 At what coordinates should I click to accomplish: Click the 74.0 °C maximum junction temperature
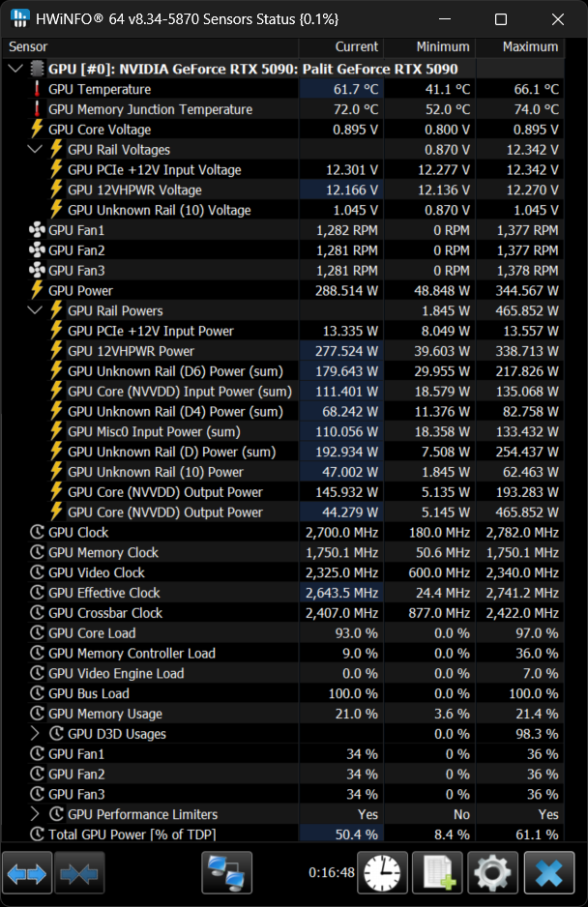pyautogui.click(x=537, y=109)
